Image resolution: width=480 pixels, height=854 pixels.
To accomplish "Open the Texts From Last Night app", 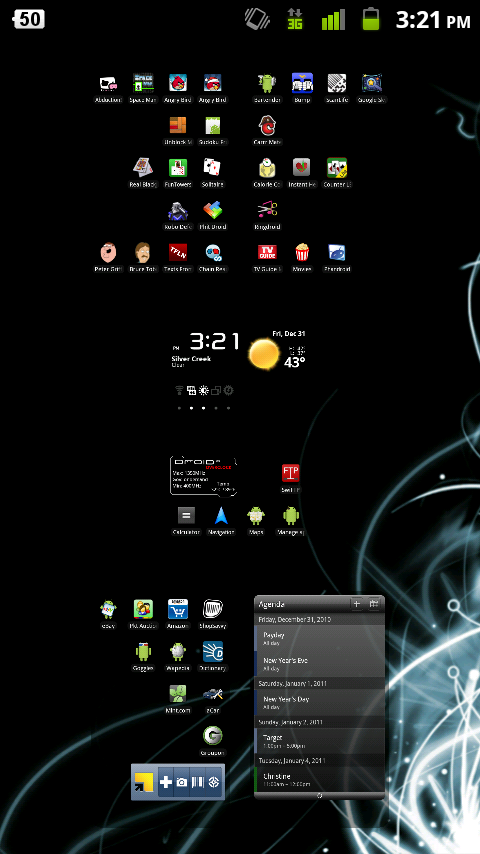I will (178, 253).
